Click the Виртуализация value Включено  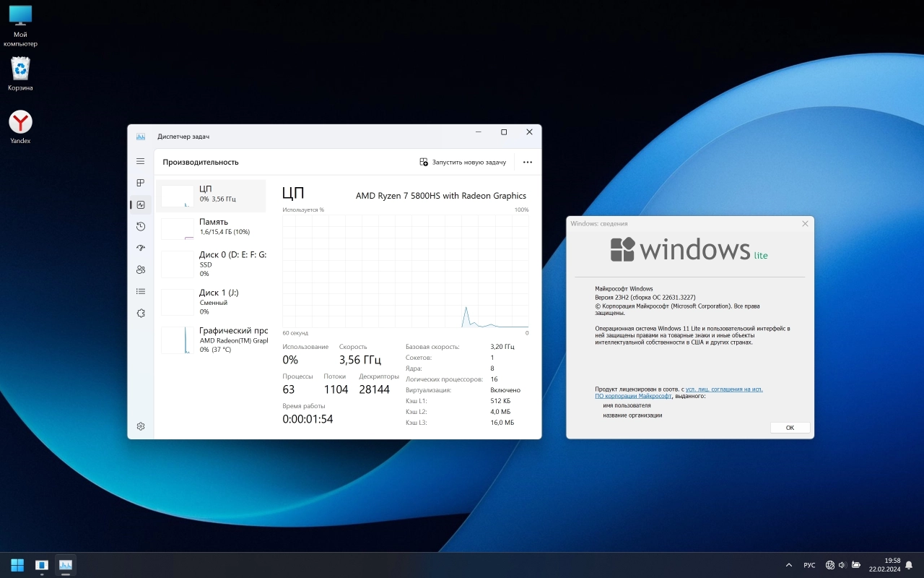coord(505,390)
